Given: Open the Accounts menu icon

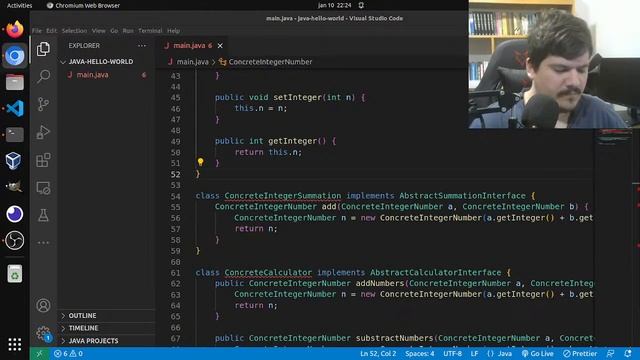Looking at the screenshot, I should coord(43,305).
